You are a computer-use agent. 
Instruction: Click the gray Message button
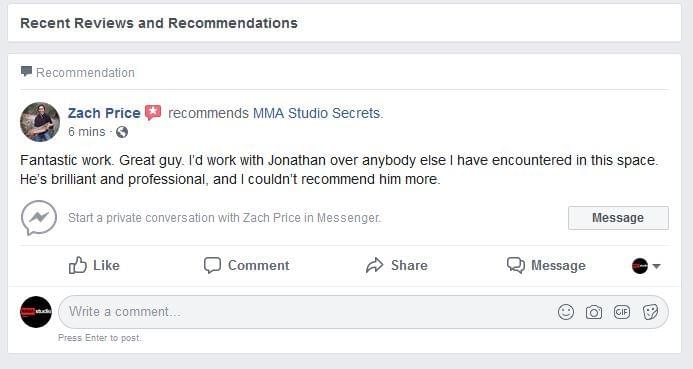pyautogui.click(x=618, y=218)
